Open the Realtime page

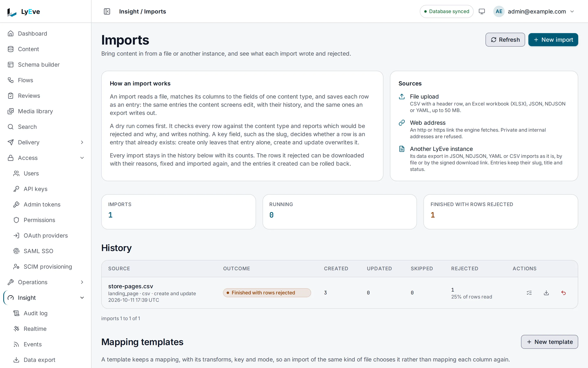point(49,329)
